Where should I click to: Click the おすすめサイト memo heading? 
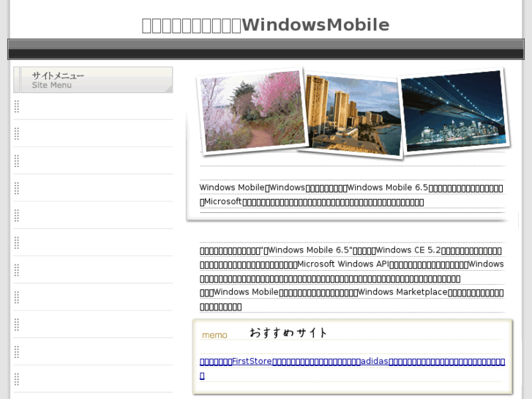click(x=288, y=333)
